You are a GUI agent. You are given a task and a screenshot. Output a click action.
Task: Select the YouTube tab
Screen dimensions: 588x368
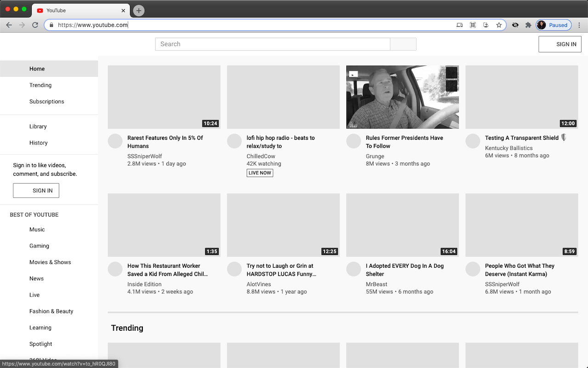pos(81,11)
